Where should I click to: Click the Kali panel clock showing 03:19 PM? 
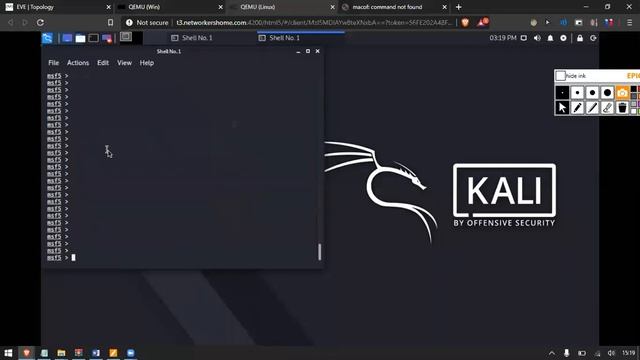[x=503, y=38]
